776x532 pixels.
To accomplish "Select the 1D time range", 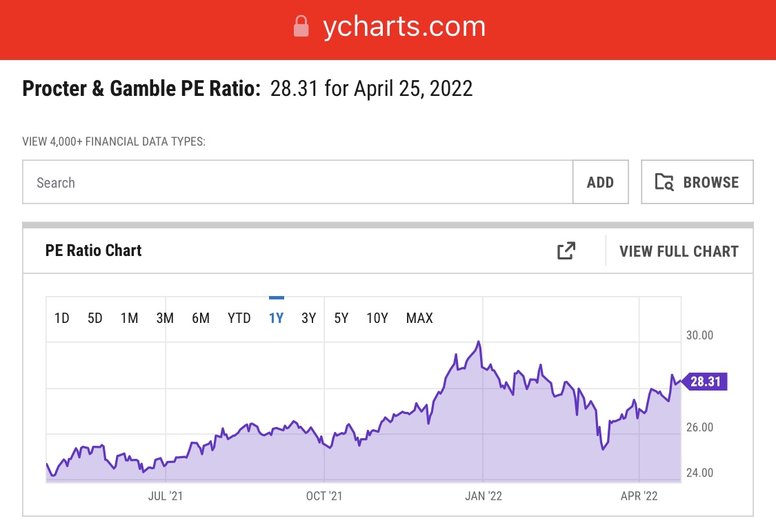I will 62,318.
